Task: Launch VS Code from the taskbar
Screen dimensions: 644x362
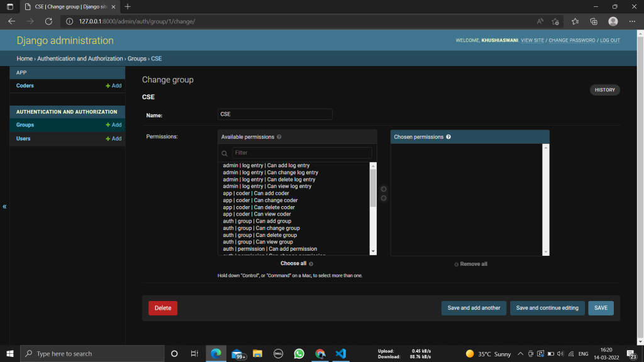Action: (x=341, y=353)
